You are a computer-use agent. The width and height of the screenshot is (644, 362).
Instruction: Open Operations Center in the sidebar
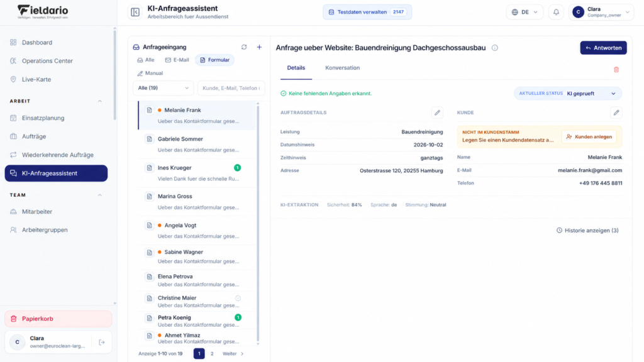pos(56,61)
